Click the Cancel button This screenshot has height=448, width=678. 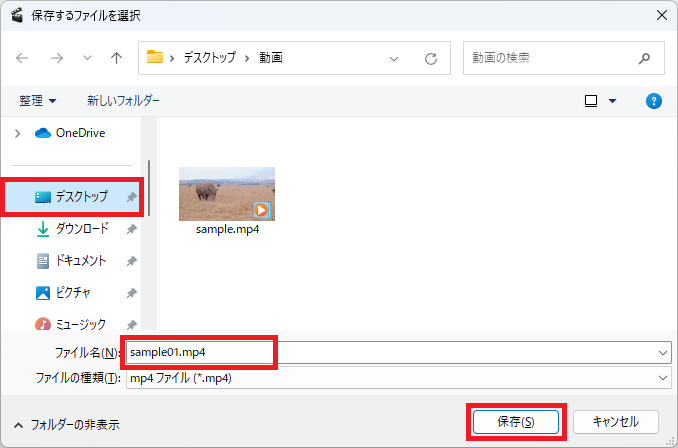tap(615, 422)
